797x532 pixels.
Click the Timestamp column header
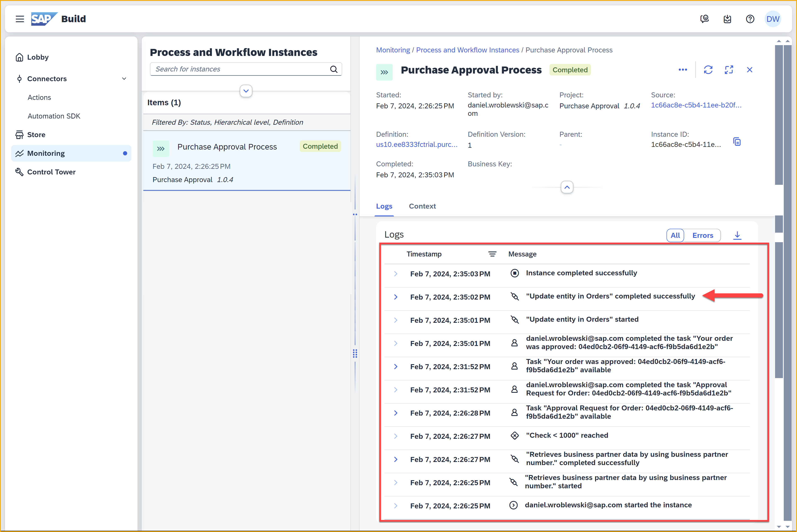pos(424,254)
